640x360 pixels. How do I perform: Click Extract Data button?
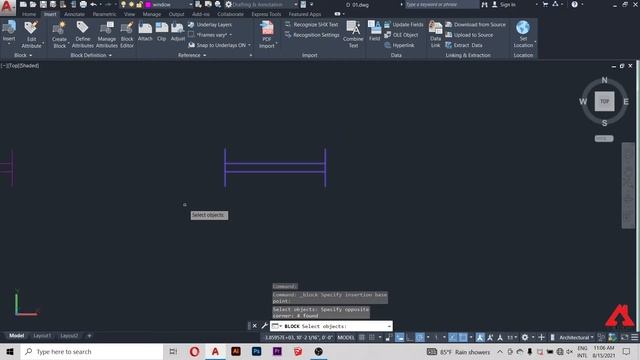click(464, 45)
